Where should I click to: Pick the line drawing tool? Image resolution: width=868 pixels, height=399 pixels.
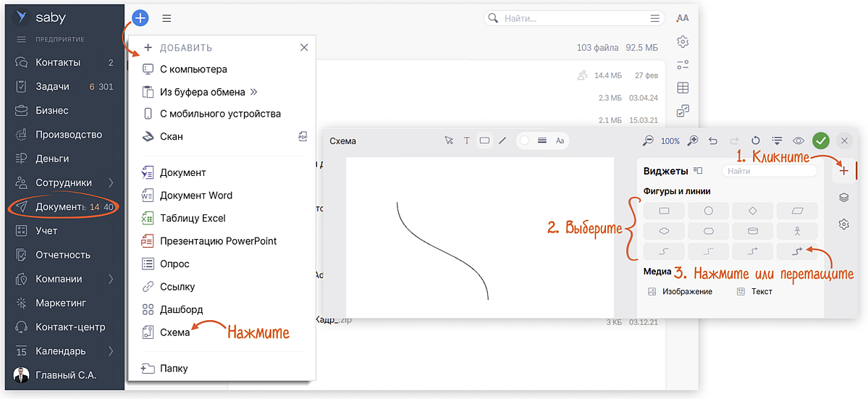pos(502,140)
